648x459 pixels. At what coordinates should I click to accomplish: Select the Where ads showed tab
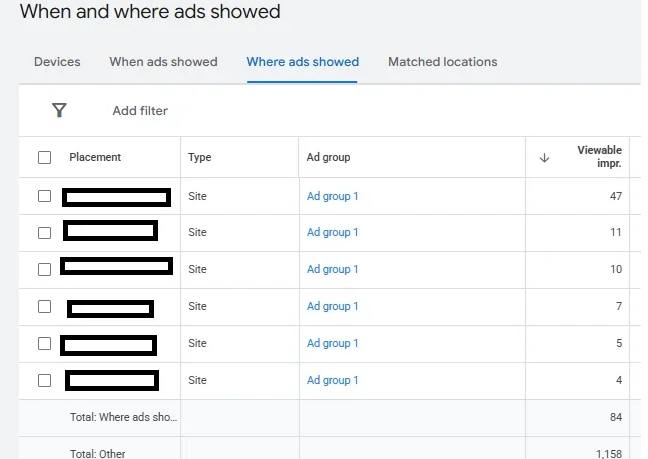tap(303, 62)
